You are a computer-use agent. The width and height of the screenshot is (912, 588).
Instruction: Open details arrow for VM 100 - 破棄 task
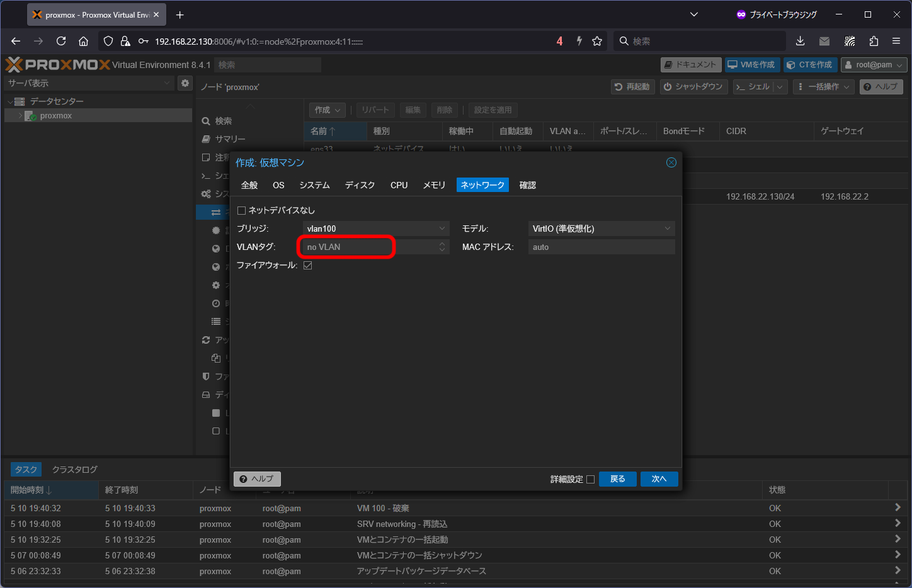898,507
